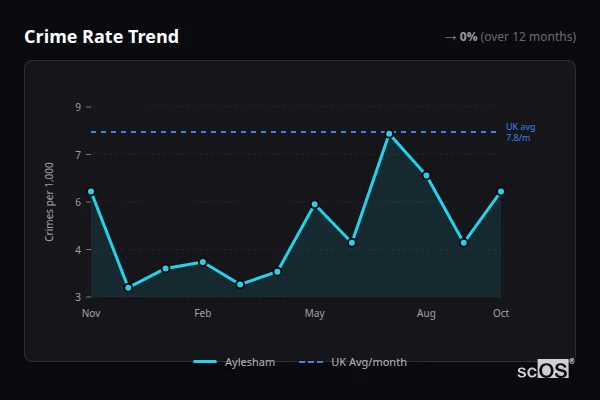The width and height of the screenshot is (600, 400).
Task: Click the 'Feb' x-axis label
Action: 202,313
